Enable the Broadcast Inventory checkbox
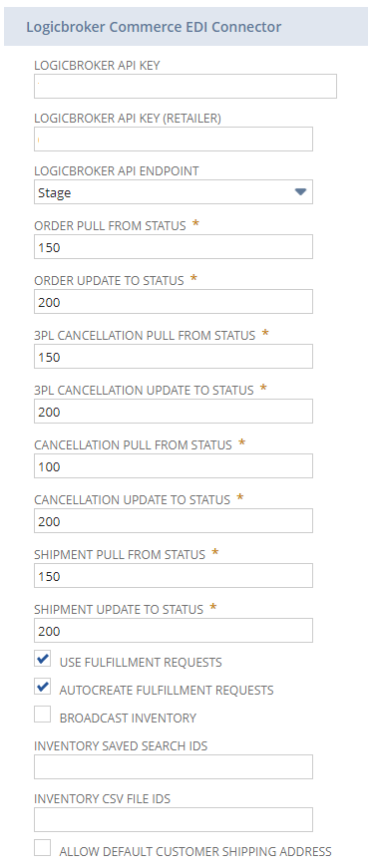375x868 pixels. 43,715
